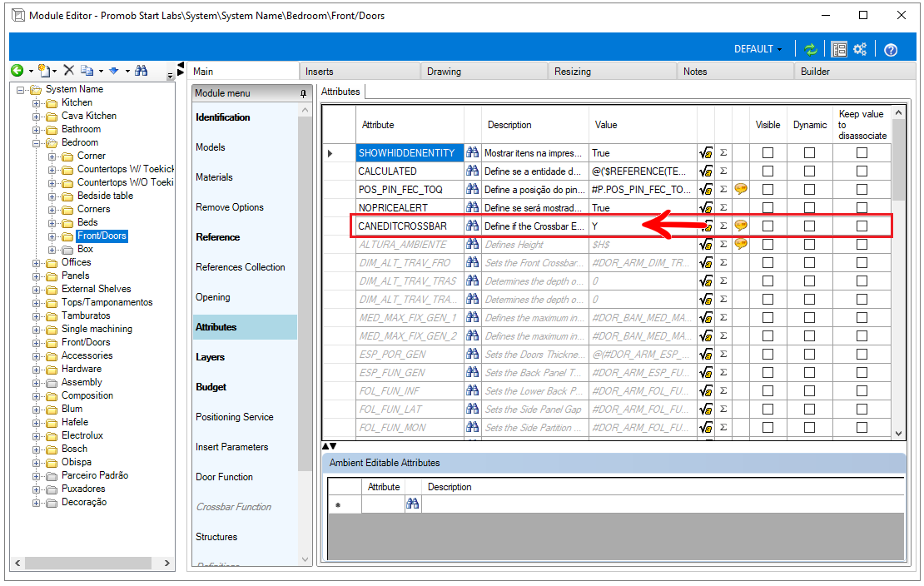The height and width of the screenshot is (586, 924).
Task: Expand the Kitchen folder in tree
Action: 37,102
